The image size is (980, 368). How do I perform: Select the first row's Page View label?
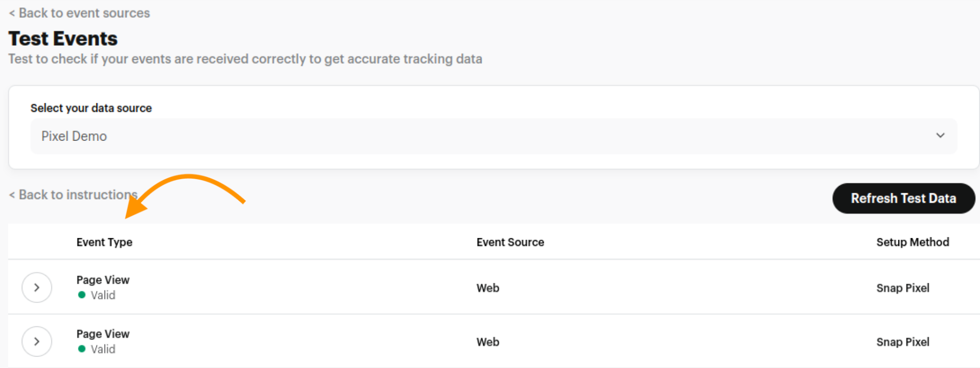(x=103, y=280)
